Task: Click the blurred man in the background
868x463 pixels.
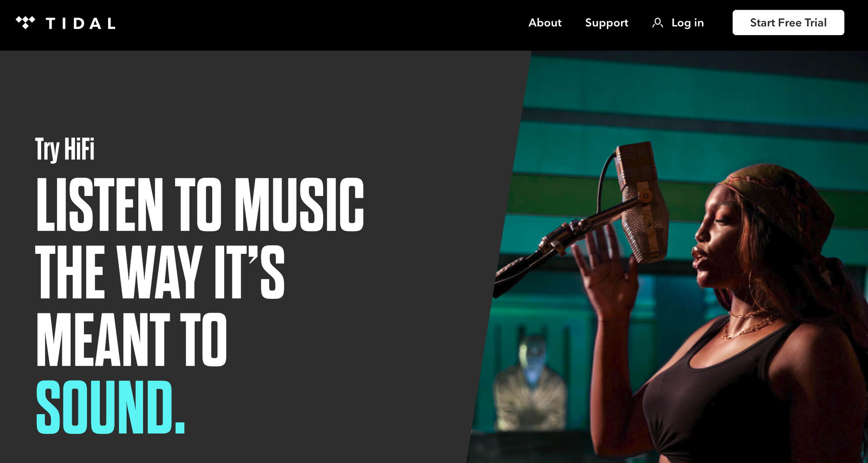Action: click(529, 382)
